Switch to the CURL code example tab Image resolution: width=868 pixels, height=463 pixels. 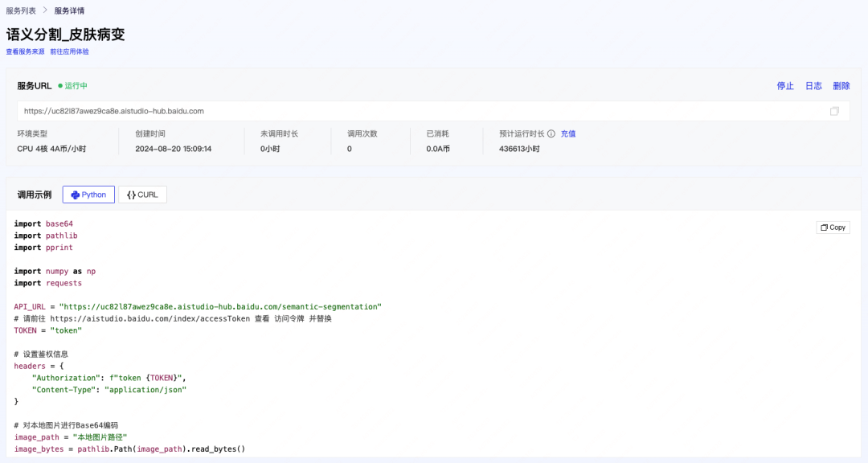tap(142, 195)
